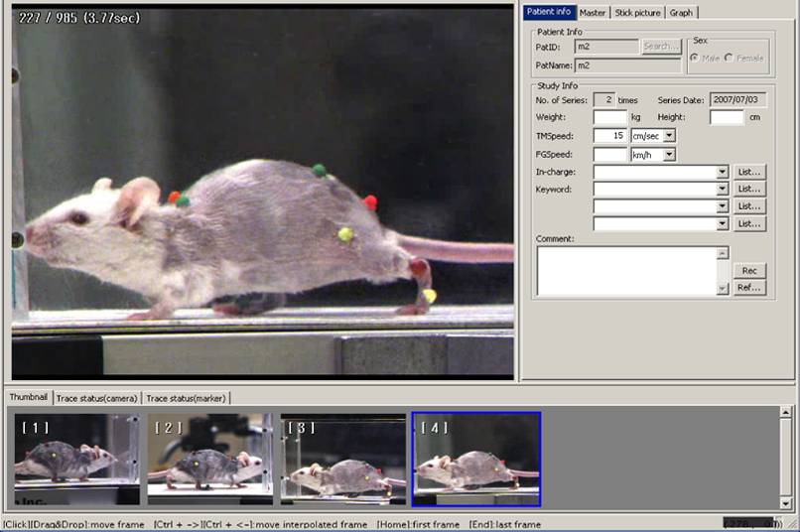Image resolution: width=800 pixels, height=532 pixels.
Task: Open the In-charge combo box
Action: point(722,172)
